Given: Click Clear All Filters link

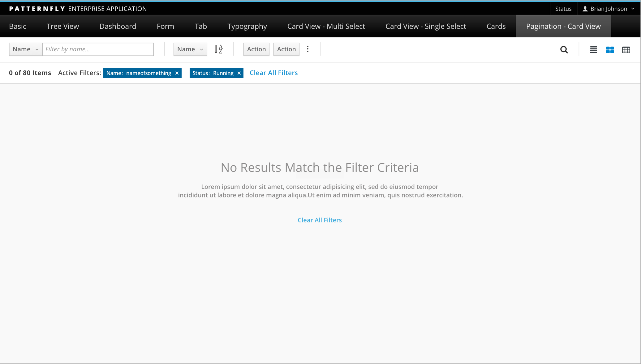Looking at the screenshot, I should (274, 73).
